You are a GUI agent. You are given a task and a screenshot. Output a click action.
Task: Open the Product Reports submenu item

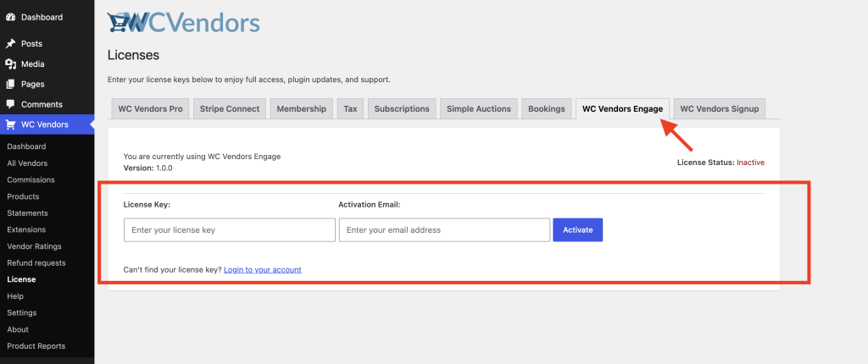point(36,345)
